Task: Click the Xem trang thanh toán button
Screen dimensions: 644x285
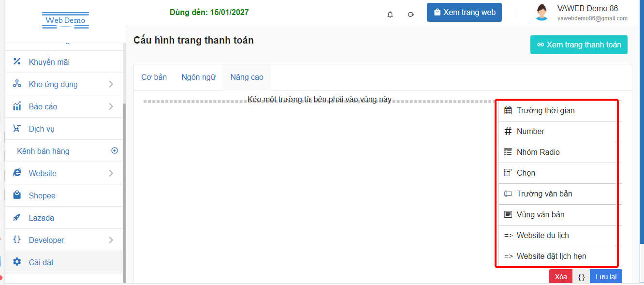Action: tap(579, 45)
